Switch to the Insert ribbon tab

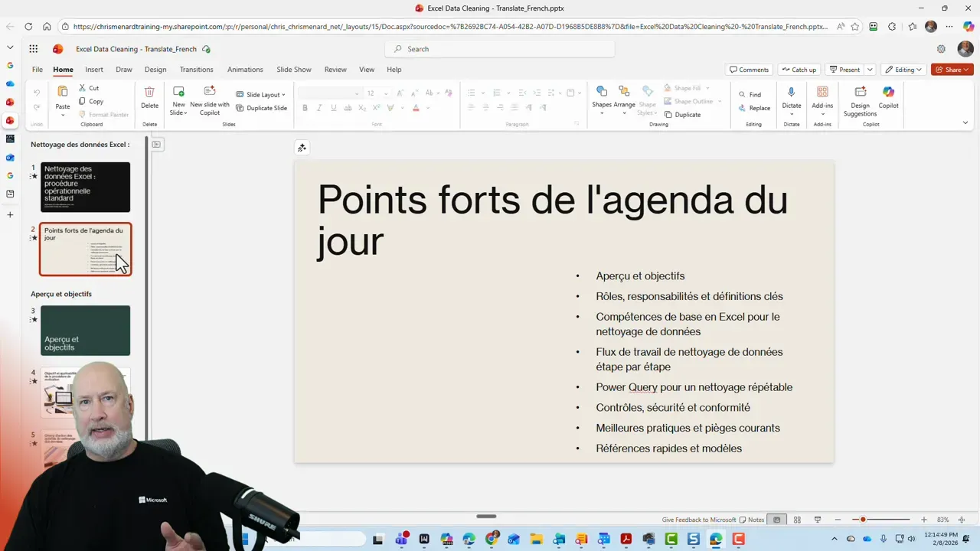(94, 69)
